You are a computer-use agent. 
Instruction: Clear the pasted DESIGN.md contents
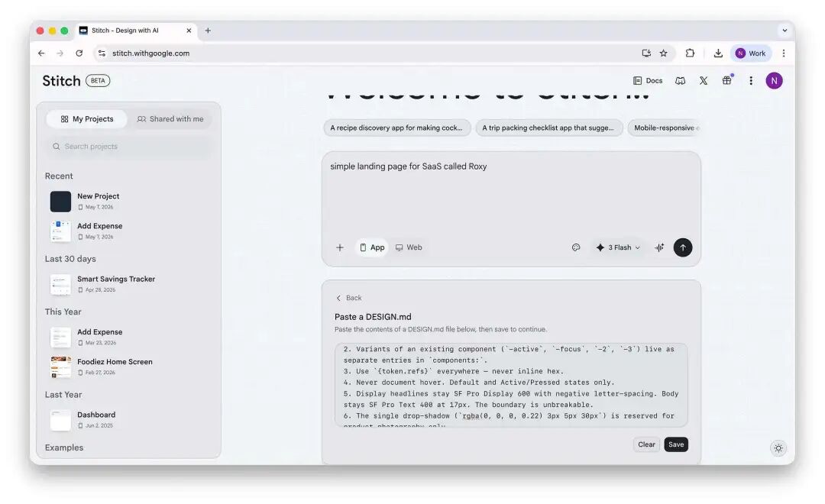[x=646, y=444]
